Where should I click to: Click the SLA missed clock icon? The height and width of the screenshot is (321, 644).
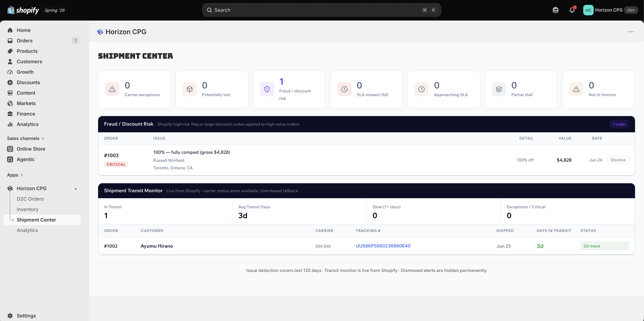coord(344,89)
